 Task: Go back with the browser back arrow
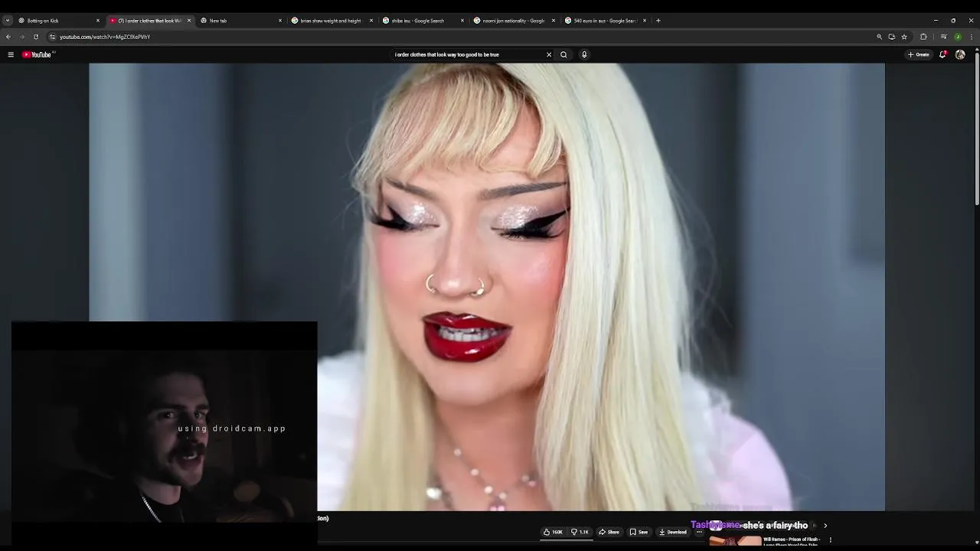pos(8,37)
